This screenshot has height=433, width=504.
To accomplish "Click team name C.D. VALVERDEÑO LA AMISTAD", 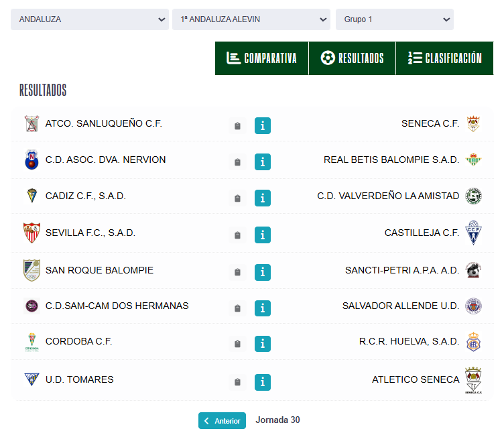I will point(388,196).
